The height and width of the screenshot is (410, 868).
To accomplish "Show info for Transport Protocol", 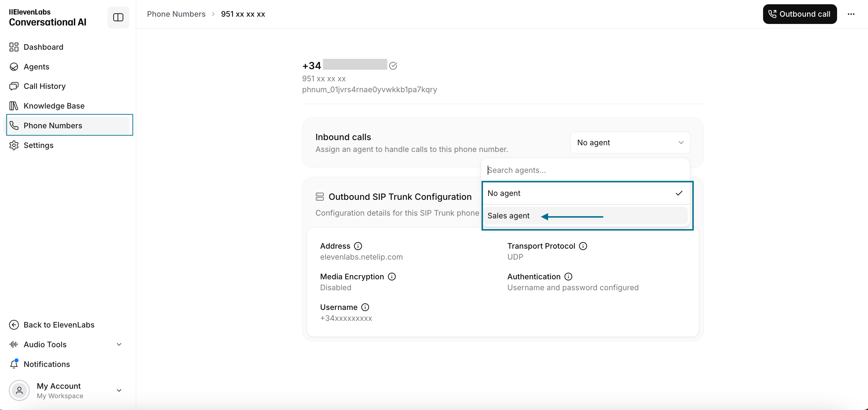I will (583, 246).
